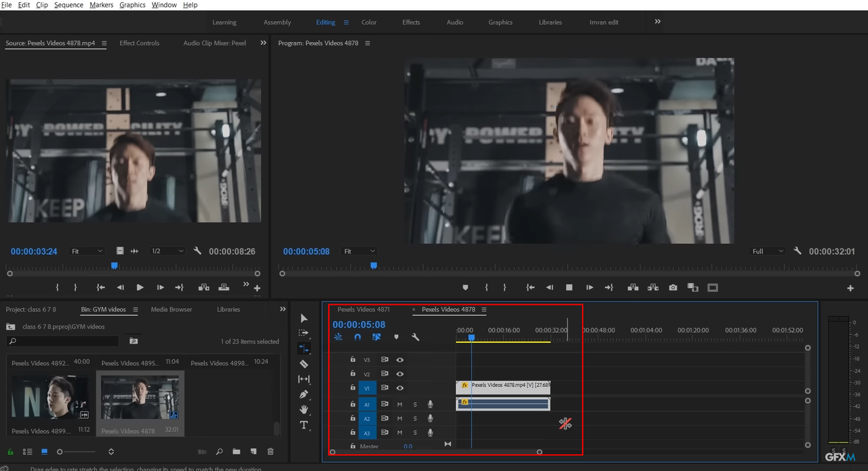
Task: Open the Markers menu
Action: pos(101,5)
